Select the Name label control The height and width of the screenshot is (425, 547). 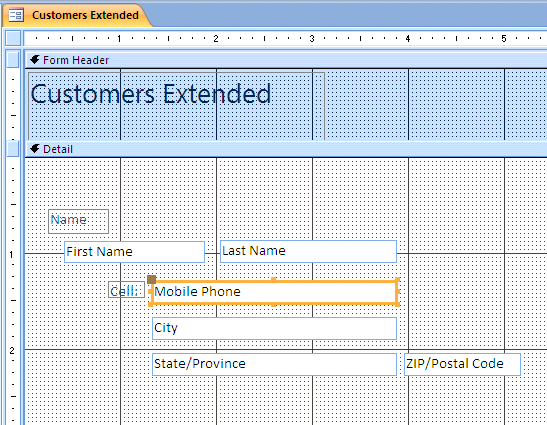[x=78, y=221]
